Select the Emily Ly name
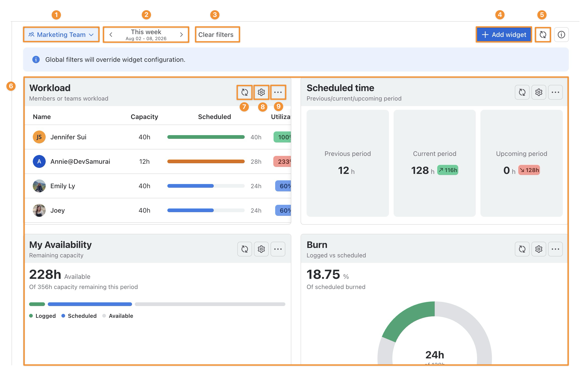 (63, 186)
